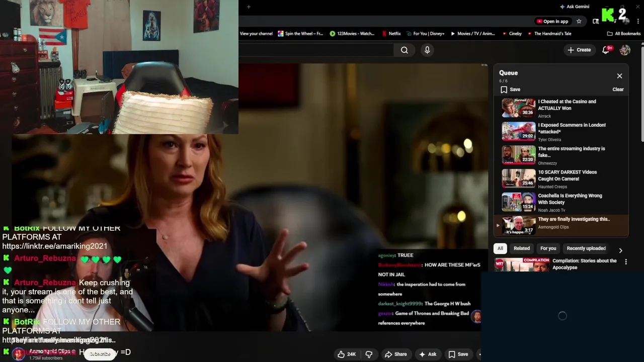644x362 pixels.
Task: Click the Create button
Action: (579, 50)
